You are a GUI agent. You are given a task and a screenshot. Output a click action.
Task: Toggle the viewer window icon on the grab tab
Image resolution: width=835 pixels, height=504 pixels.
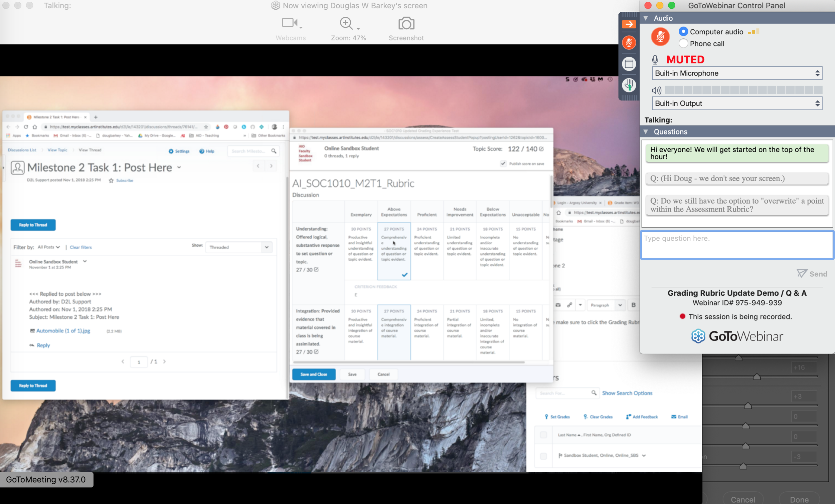[x=629, y=64]
